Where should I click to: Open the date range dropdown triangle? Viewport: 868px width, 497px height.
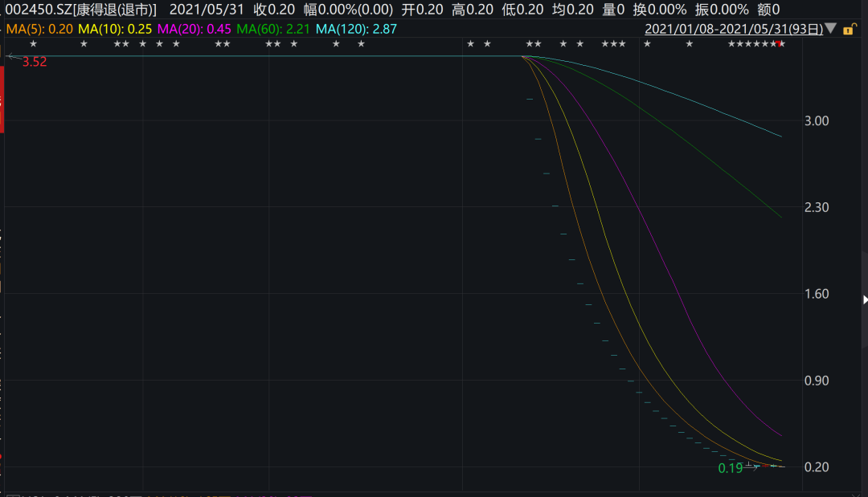tap(830, 29)
